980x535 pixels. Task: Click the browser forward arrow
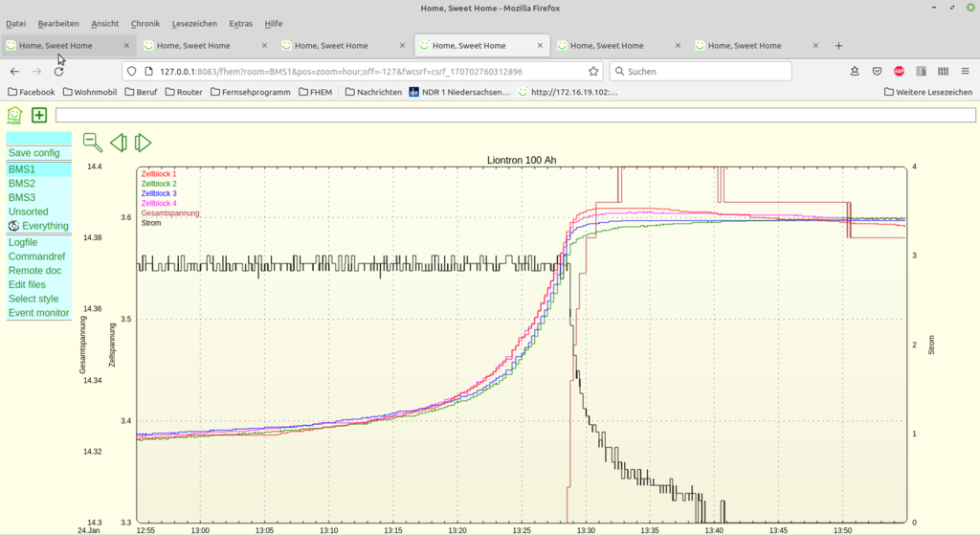tap(37, 71)
